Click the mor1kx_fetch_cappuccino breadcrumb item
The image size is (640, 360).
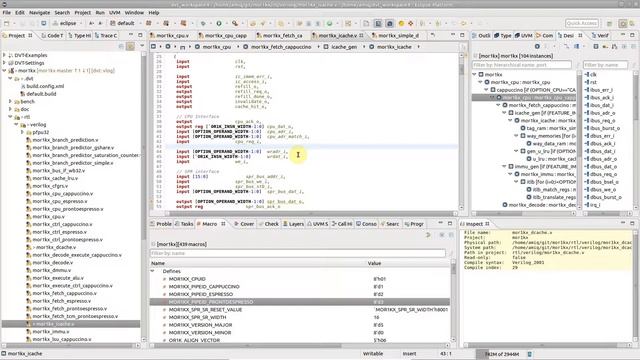[x=277, y=47]
